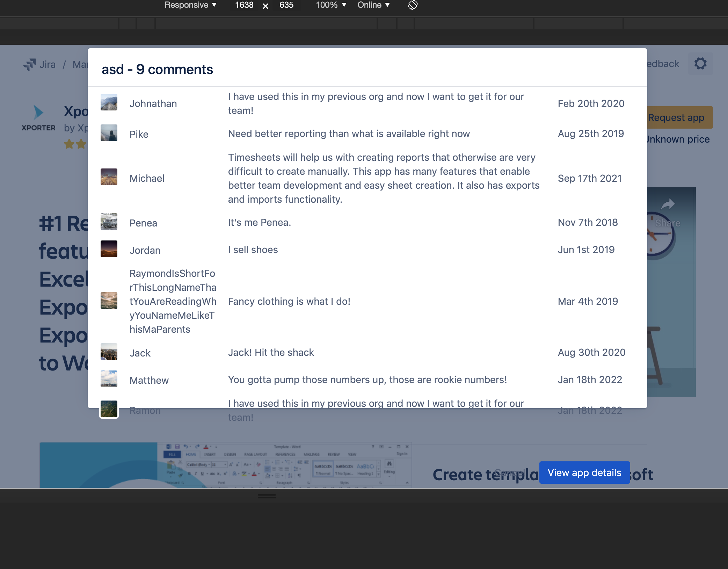Click the date "Feb 20th 2020"
Image resolution: width=728 pixels, height=569 pixels.
591,103
